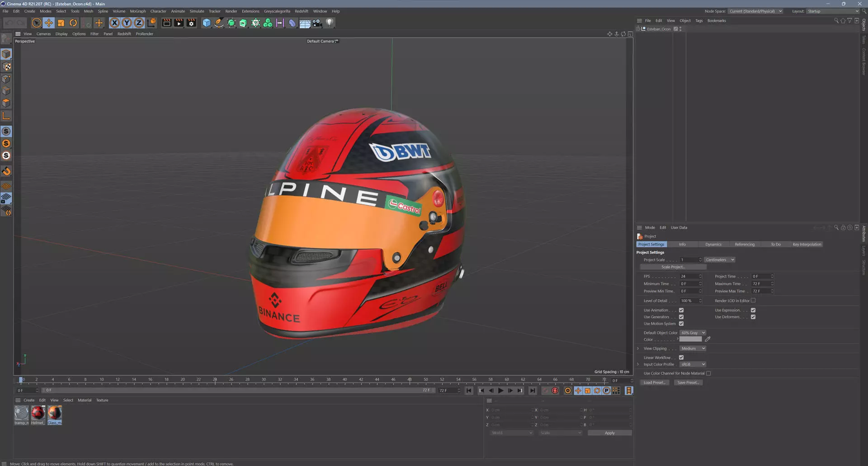Add a Light object
868x466 pixels.
(x=330, y=23)
